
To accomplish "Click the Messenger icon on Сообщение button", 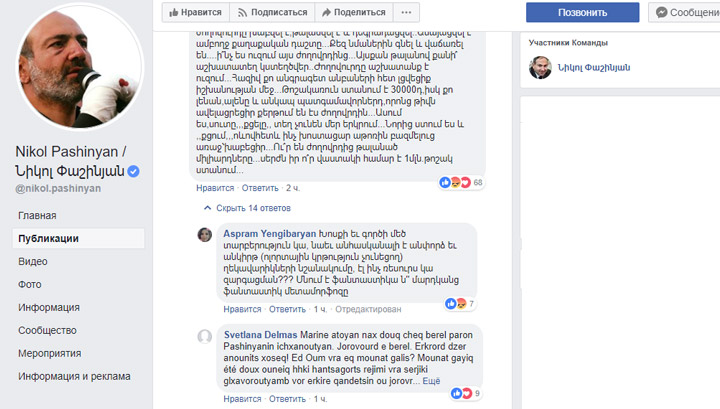I will pos(661,13).
